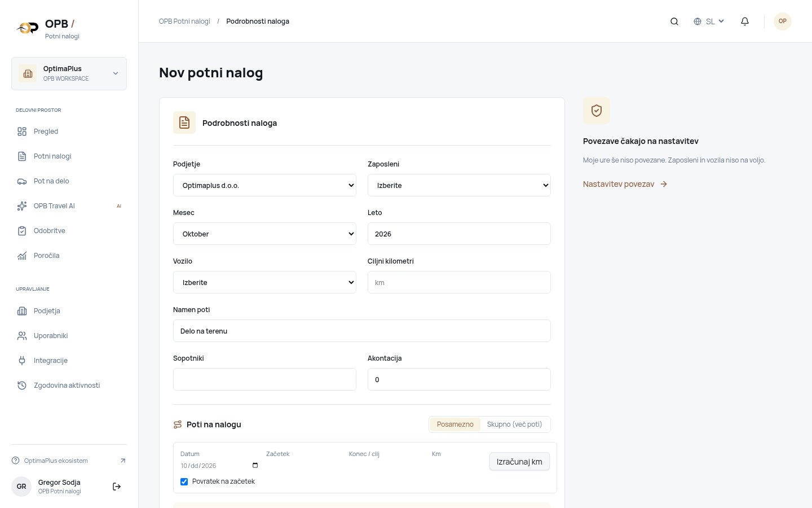Screen dimensions: 812x508
Task: Open the Vozilo dropdown
Action: pos(264,282)
